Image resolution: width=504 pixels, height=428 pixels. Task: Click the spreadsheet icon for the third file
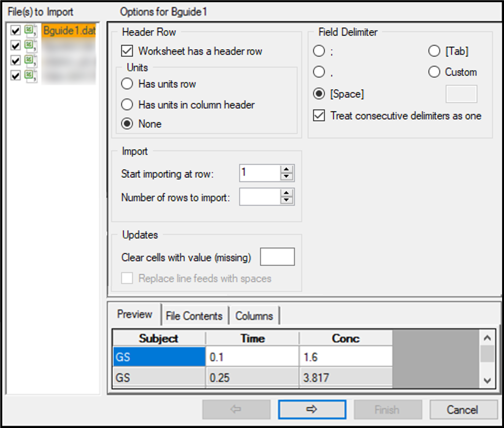pyautogui.click(x=29, y=60)
